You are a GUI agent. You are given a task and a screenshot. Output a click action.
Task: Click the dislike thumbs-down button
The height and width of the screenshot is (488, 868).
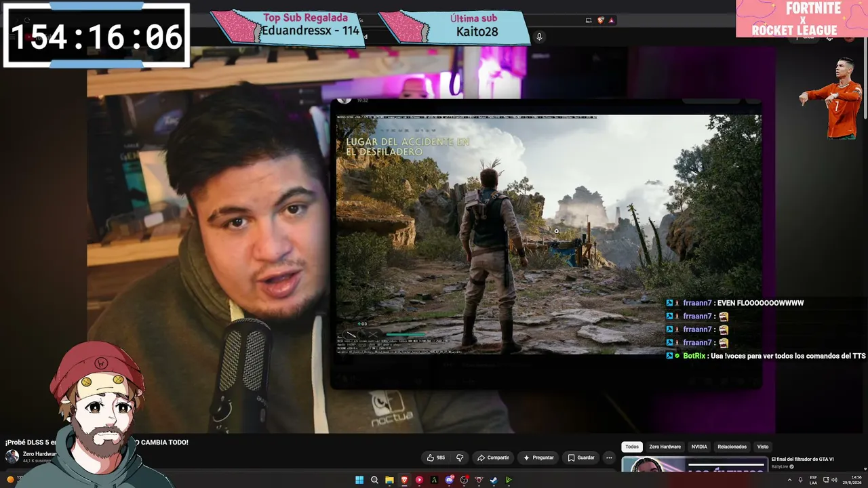coord(460,457)
